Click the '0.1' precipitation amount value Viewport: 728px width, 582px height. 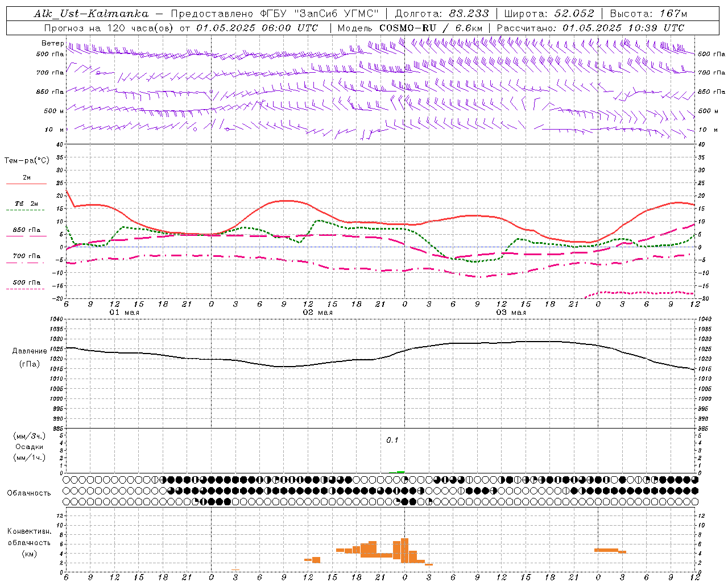(x=392, y=440)
